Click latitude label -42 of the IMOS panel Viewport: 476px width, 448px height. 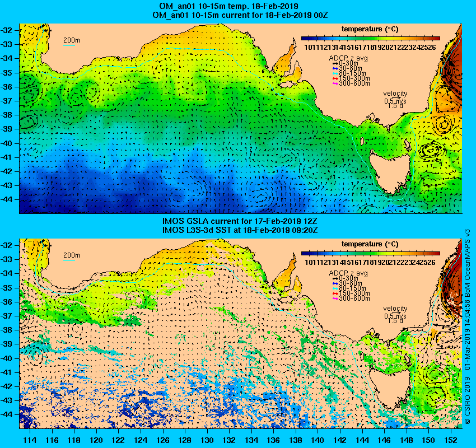coord(6,386)
